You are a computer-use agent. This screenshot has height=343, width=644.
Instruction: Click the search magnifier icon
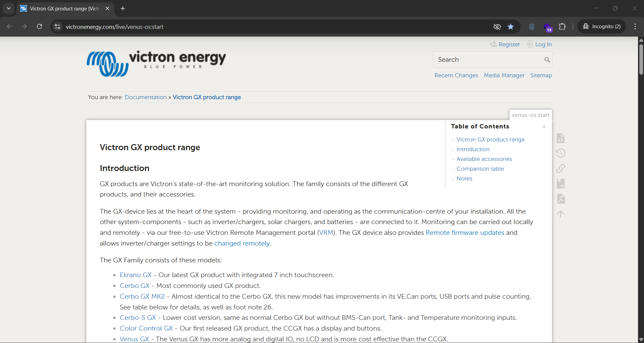547,59
